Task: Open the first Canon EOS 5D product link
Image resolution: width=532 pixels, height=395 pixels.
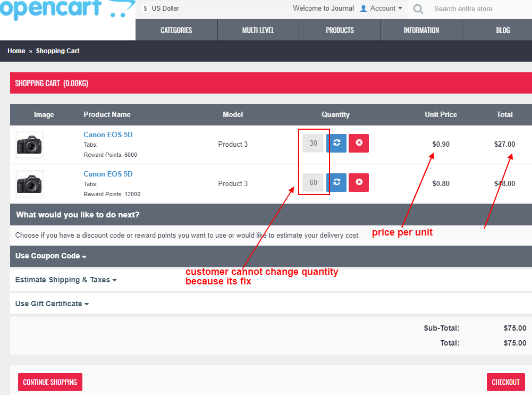Action: [x=108, y=135]
